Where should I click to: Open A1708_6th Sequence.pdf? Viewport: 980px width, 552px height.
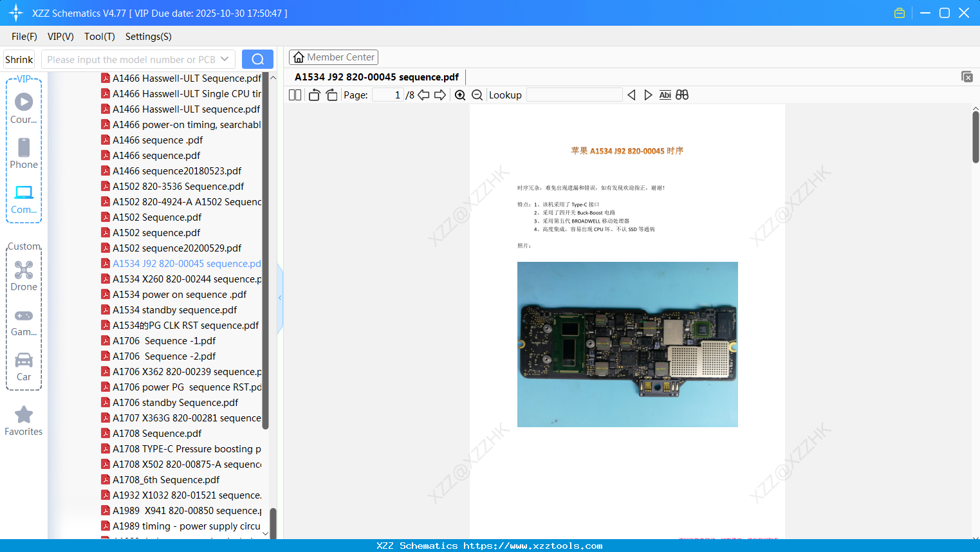click(x=161, y=480)
